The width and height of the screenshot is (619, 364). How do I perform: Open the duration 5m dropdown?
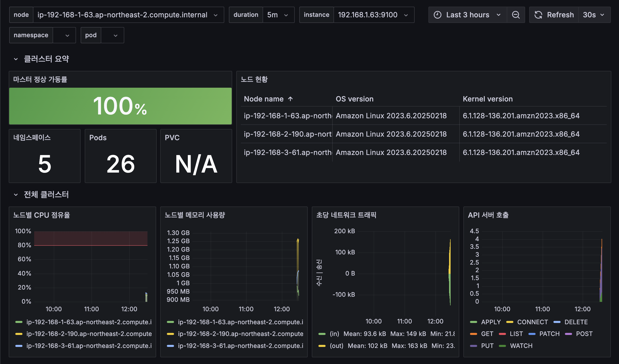[x=278, y=15]
